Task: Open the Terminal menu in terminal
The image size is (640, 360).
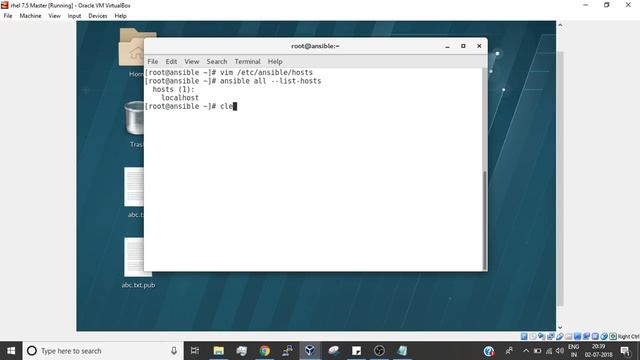Action: pyautogui.click(x=247, y=61)
